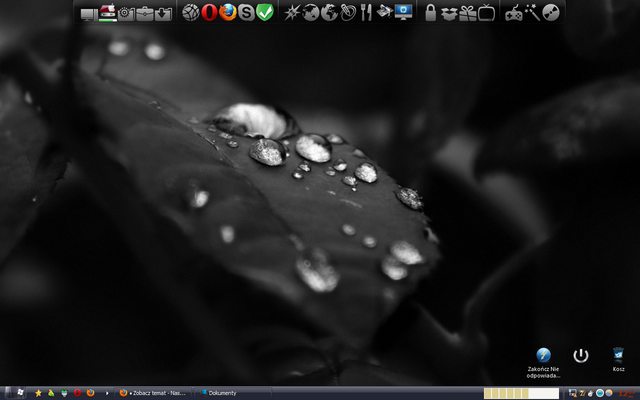Click the yellow star quick launch icon

(38, 393)
